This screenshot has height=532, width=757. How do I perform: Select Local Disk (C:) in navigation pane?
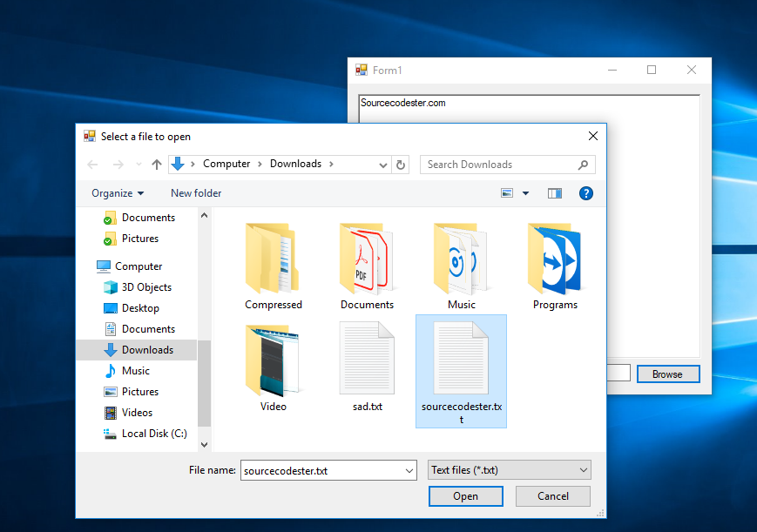(154, 434)
